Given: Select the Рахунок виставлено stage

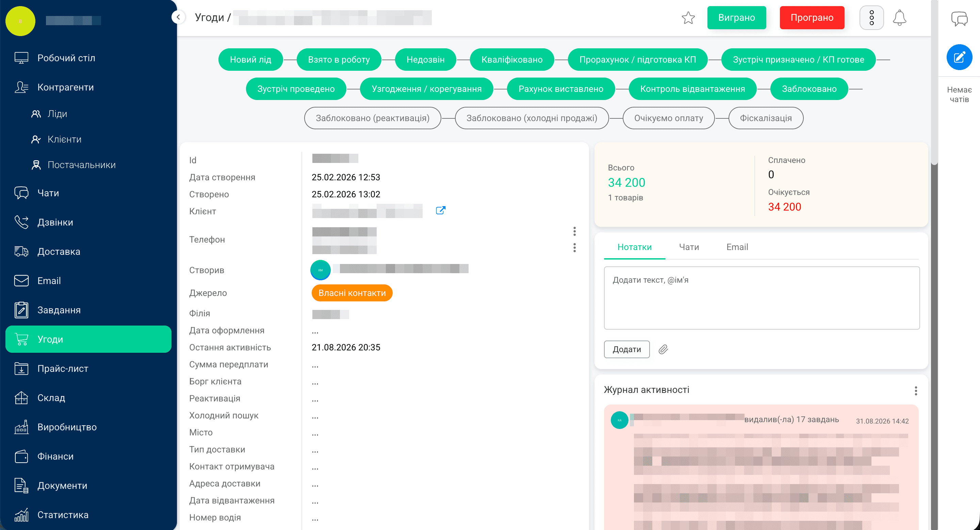Looking at the screenshot, I should coord(561,89).
